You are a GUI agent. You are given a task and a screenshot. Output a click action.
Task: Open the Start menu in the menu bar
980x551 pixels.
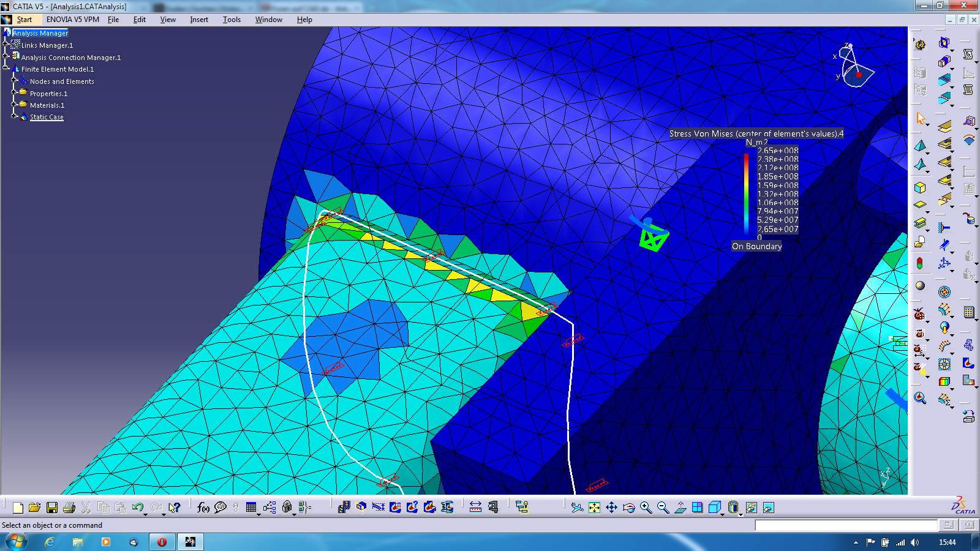coord(24,20)
